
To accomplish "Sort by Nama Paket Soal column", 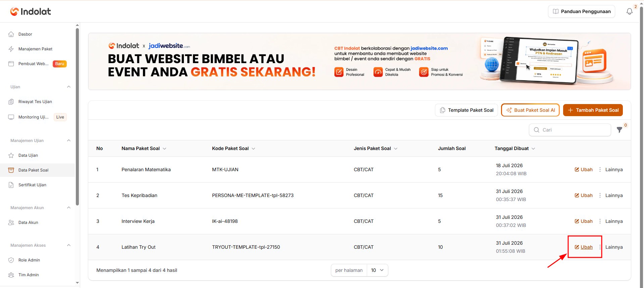I will [x=144, y=148].
